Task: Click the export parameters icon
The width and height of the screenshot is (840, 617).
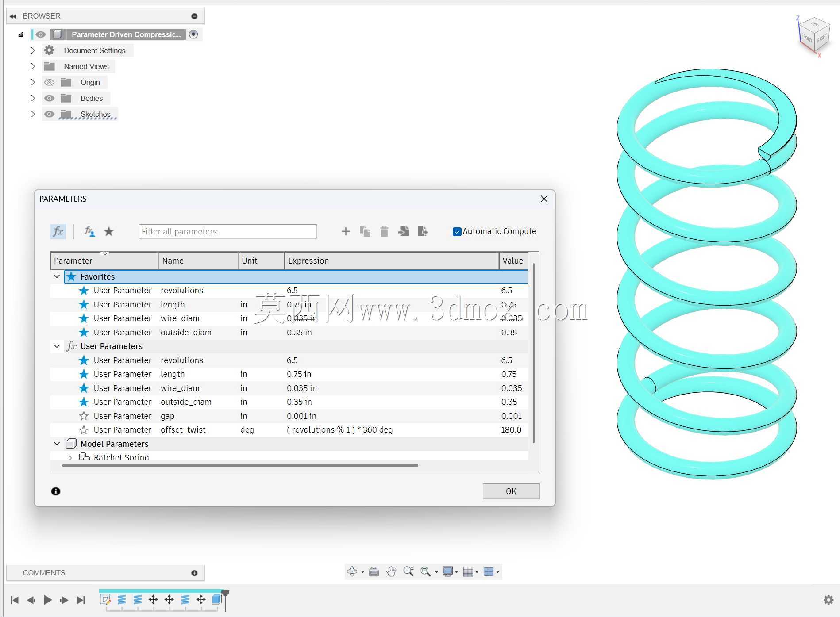Action: tap(423, 231)
